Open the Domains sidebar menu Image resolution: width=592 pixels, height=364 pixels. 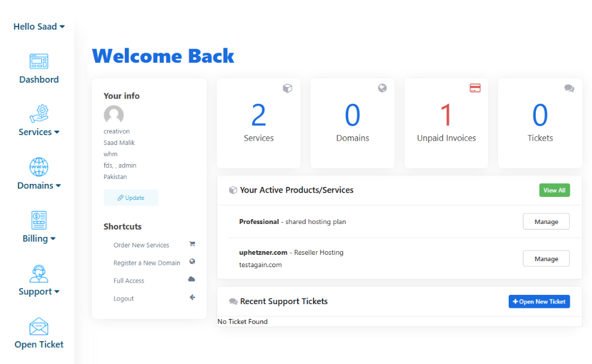tap(38, 185)
